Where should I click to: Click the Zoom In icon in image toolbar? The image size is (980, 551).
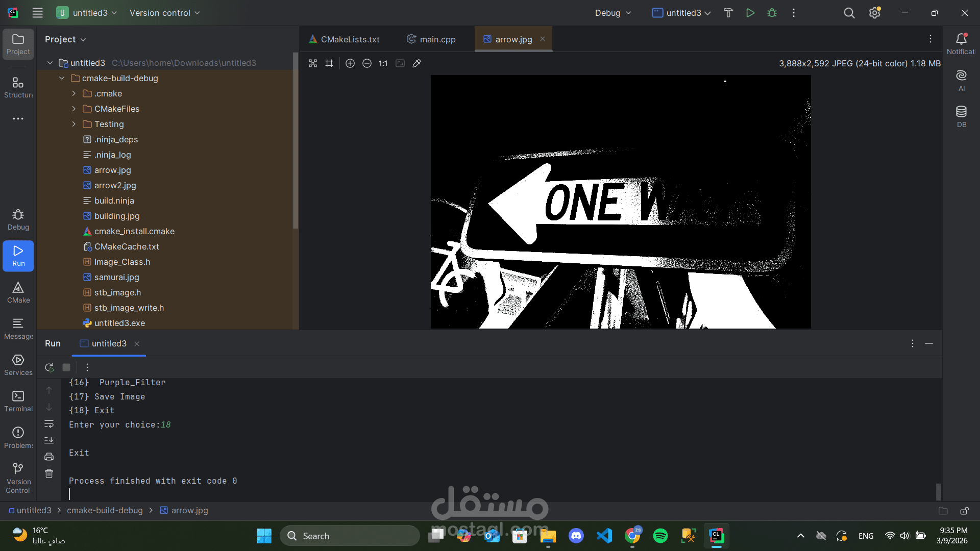pyautogui.click(x=350, y=63)
